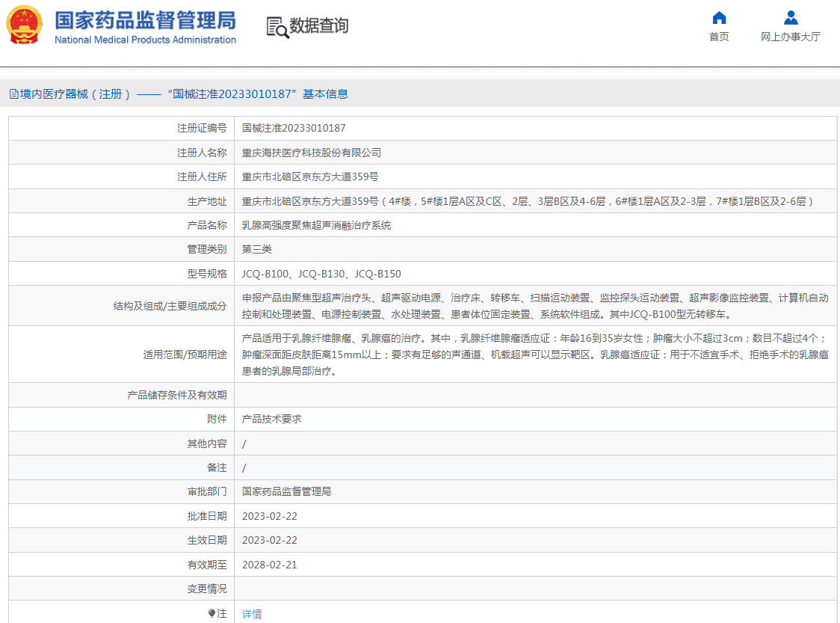840x623 pixels.
Task: Click the 注册人名称 label
Action: tap(202, 153)
